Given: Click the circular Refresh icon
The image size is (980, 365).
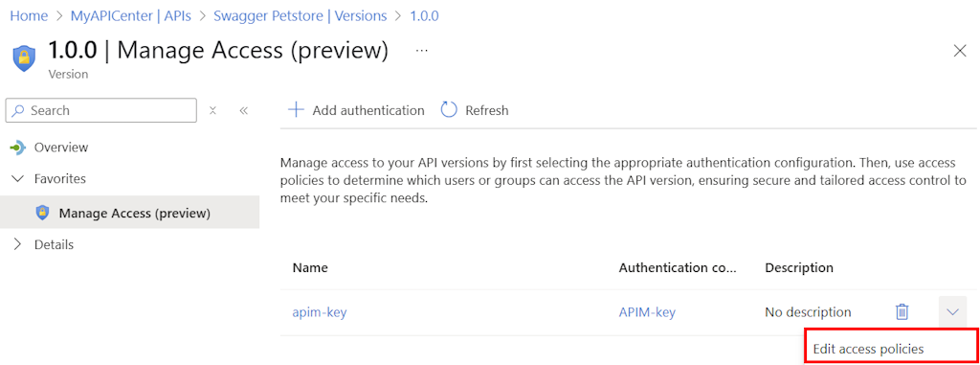Looking at the screenshot, I should 449,110.
